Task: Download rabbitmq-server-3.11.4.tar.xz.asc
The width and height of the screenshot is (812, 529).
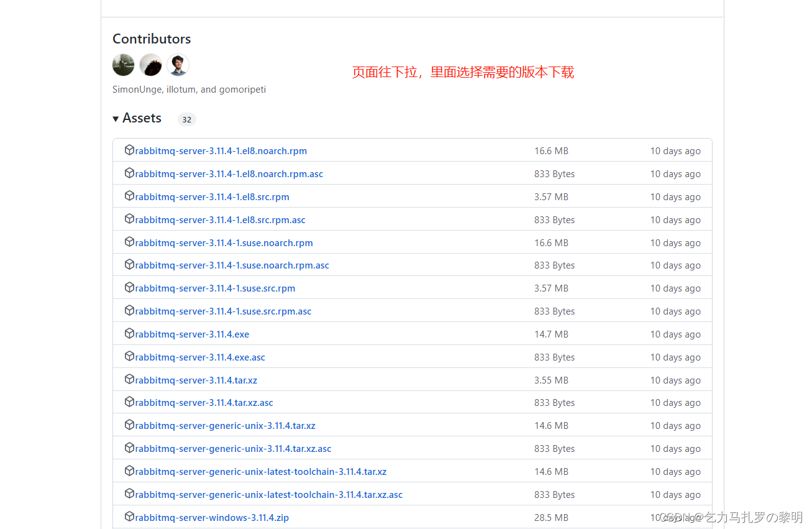Action: tap(204, 403)
